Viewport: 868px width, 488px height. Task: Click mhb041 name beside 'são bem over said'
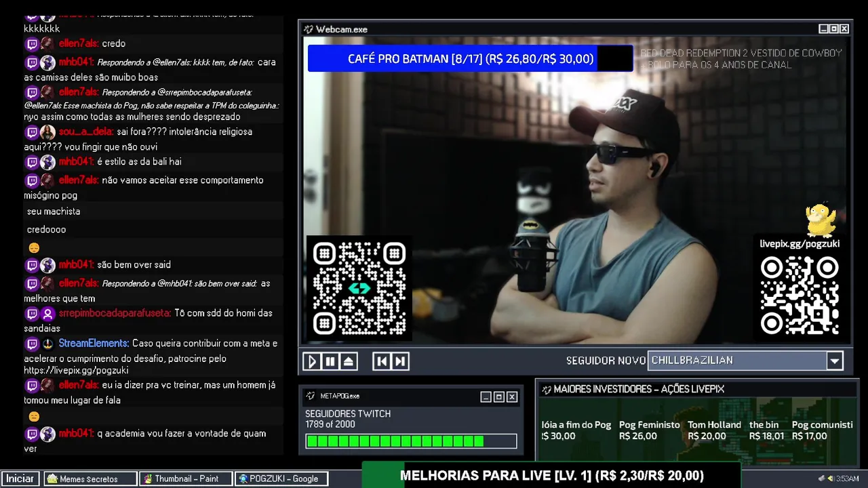(x=76, y=264)
